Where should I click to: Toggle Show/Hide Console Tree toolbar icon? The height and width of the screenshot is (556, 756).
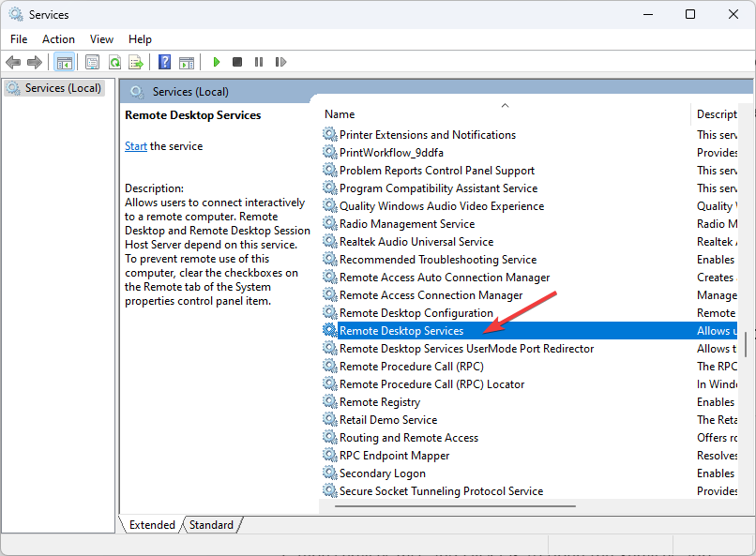(x=64, y=62)
